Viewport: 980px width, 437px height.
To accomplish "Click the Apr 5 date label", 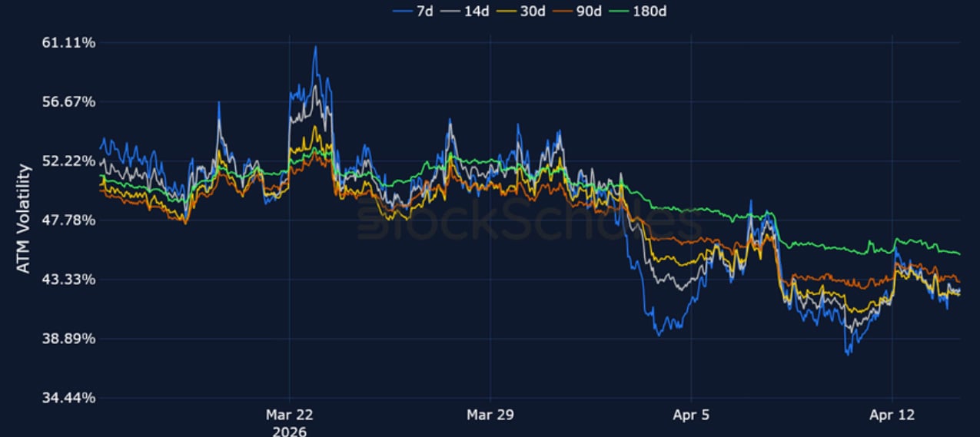I will [x=692, y=415].
